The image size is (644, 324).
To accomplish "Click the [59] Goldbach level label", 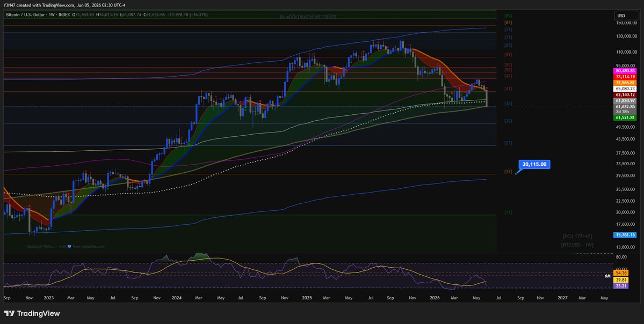I will coord(508,55).
